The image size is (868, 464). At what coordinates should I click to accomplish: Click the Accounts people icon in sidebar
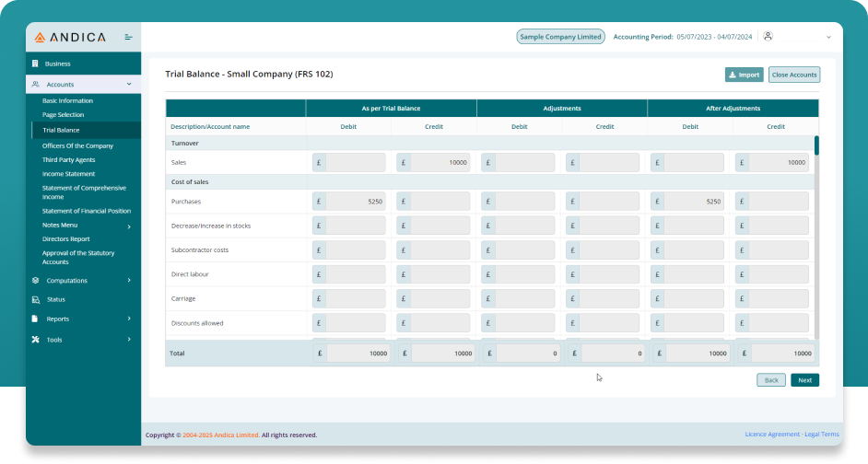pos(35,85)
